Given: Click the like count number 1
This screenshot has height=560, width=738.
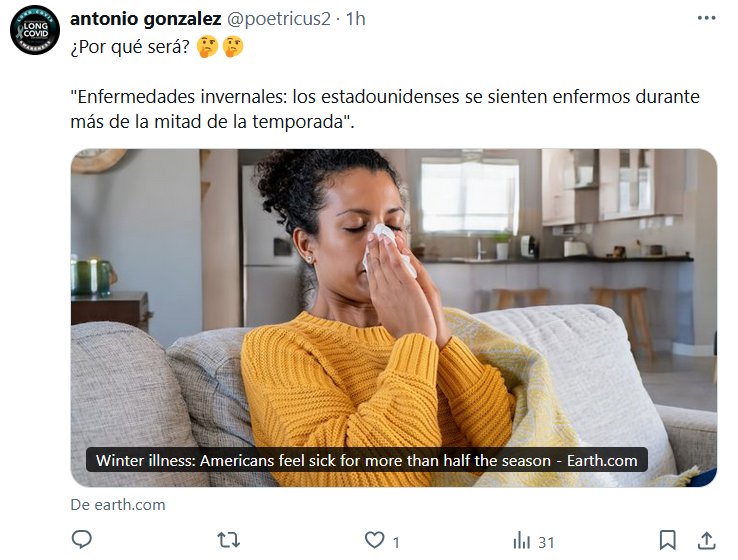Looking at the screenshot, I should click(396, 543).
